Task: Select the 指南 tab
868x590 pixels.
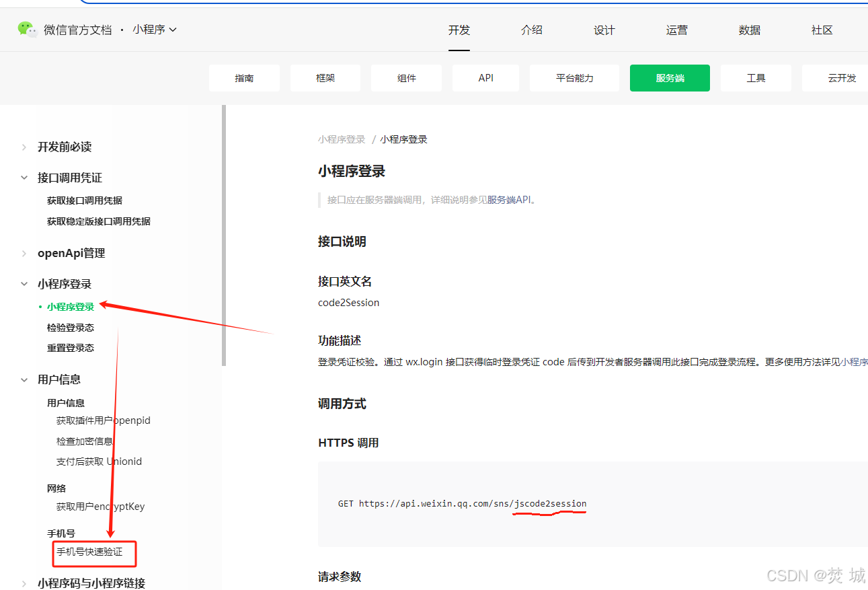Action: click(244, 78)
